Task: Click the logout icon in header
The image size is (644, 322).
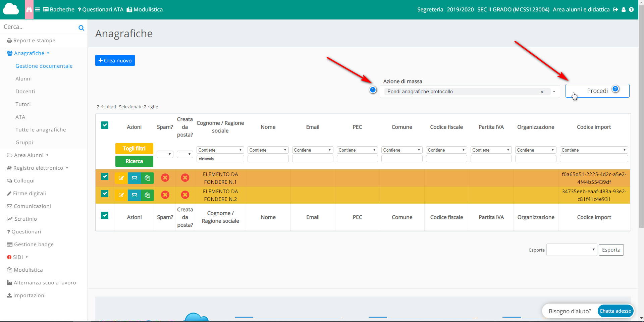Action: click(x=615, y=10)
